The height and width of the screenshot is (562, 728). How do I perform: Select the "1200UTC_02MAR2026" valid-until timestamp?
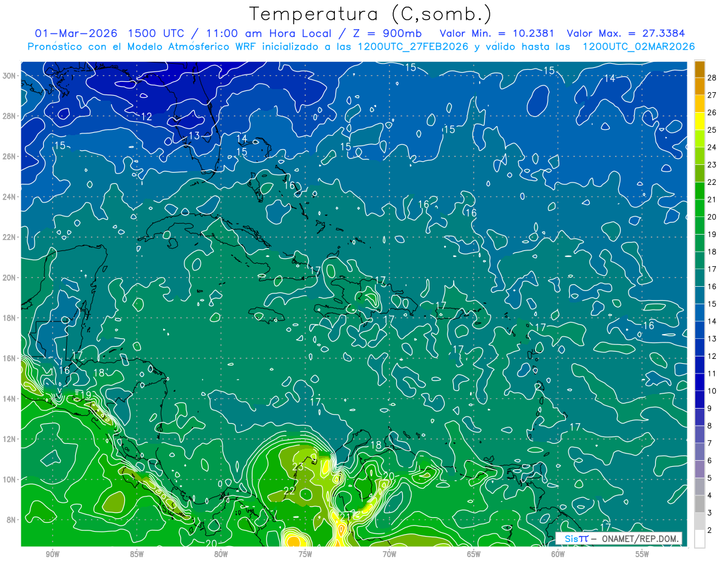(x=638, y=47)
